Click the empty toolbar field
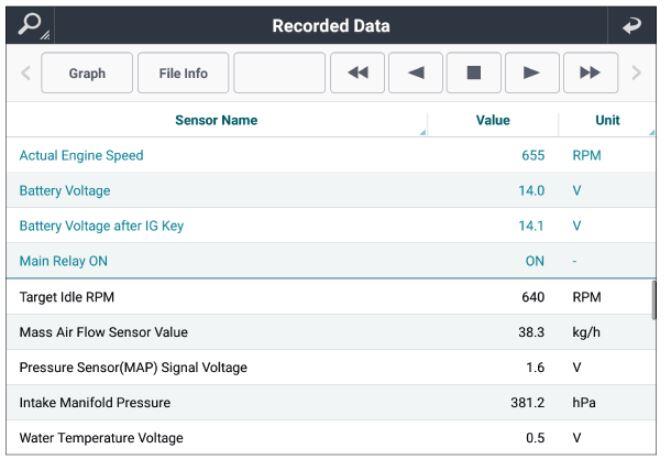 click(x=279, y=73)
